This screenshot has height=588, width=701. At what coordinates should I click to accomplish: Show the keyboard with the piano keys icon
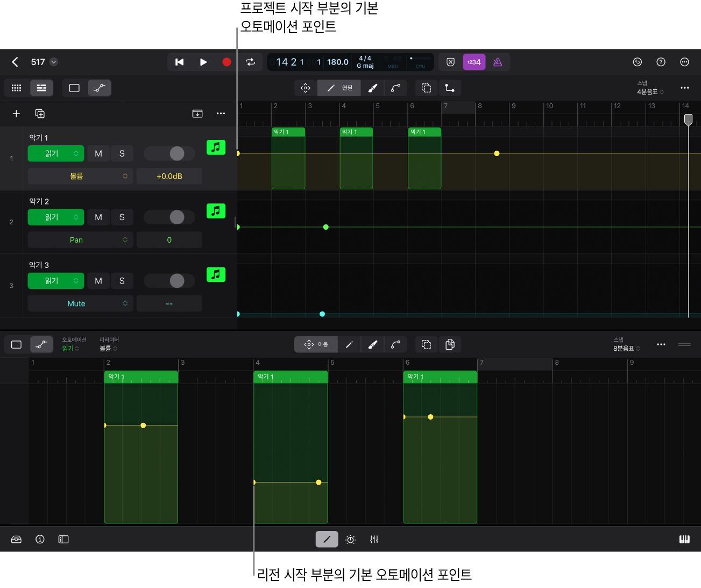[684, 540]
